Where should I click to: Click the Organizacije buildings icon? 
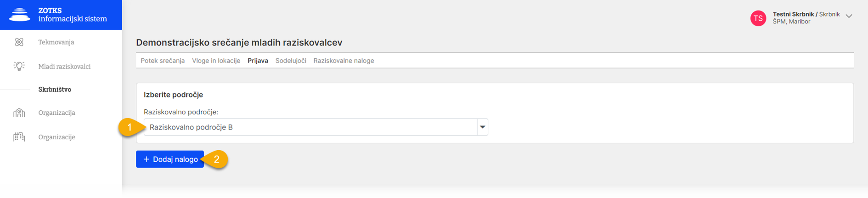click(19, 137)
